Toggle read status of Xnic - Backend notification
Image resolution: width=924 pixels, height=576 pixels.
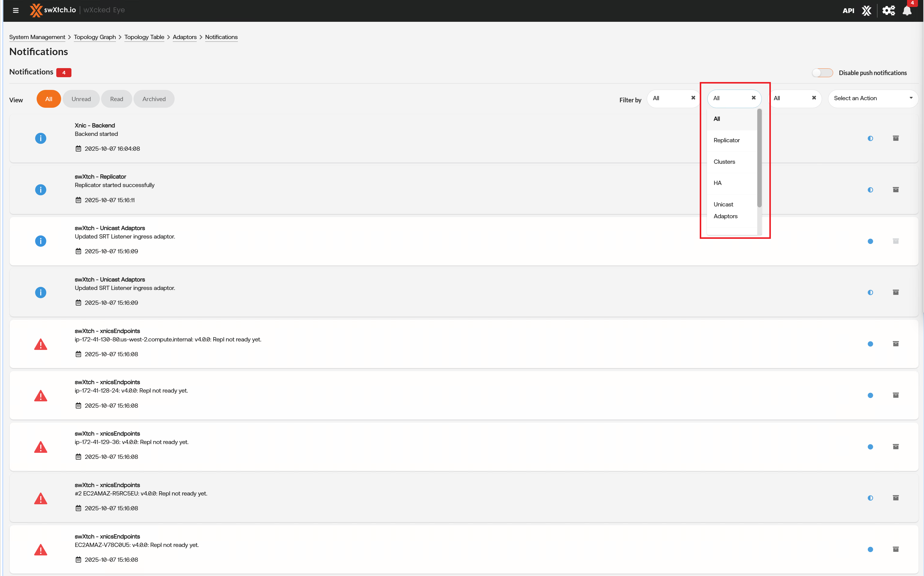click(870, 138)
